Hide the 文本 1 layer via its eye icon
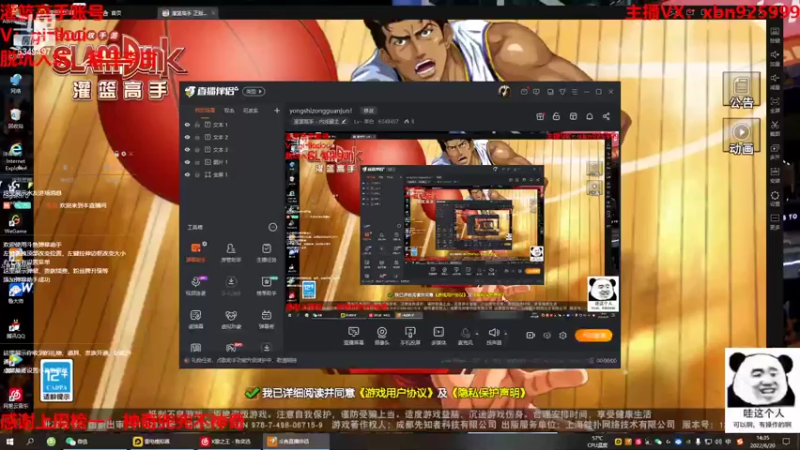 point(187,124)
